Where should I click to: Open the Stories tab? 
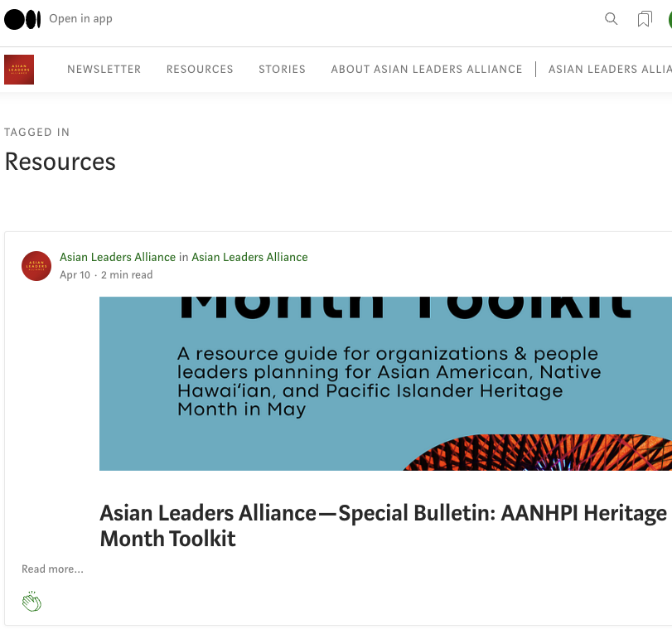(282, 69)
